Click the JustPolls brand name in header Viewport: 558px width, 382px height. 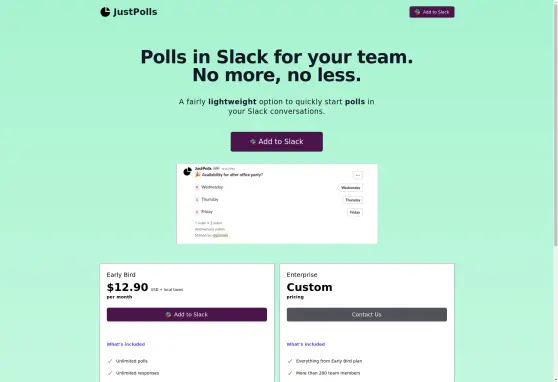(x=135, y=12)
